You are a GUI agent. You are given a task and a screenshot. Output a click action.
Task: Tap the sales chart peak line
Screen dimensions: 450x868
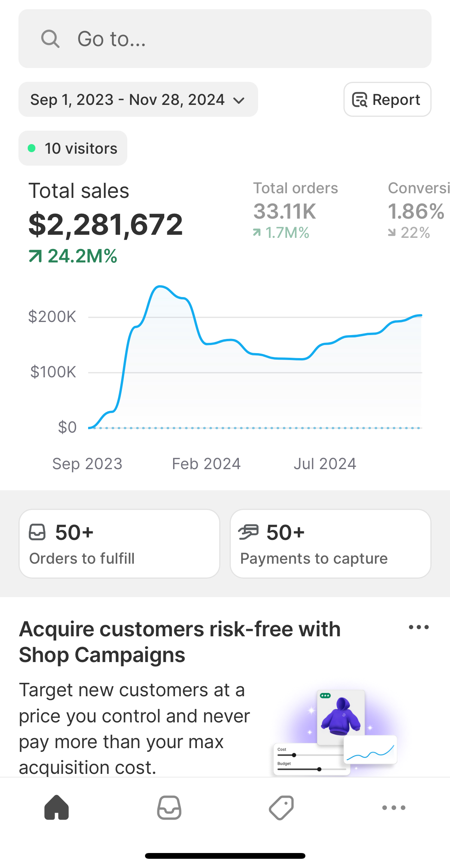point(160,286)
